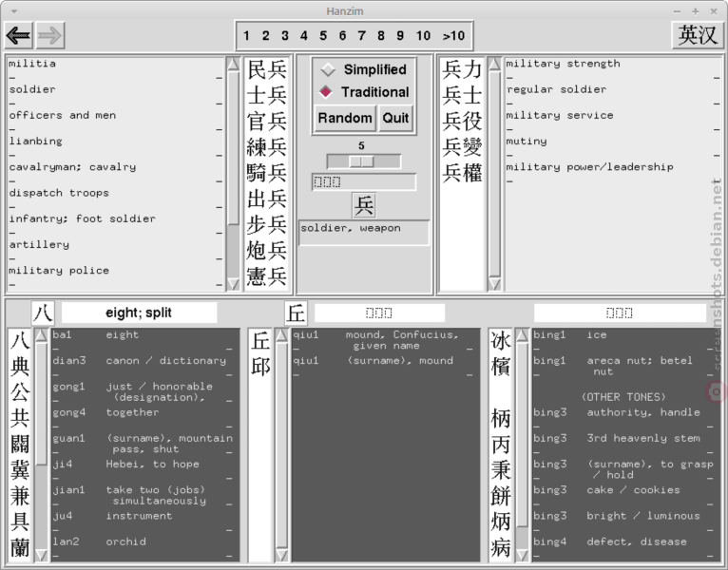The image size is (728, 570).
Task: Select character 邱 in middle list
Action: pyautogui.click(x=260, y=367)
